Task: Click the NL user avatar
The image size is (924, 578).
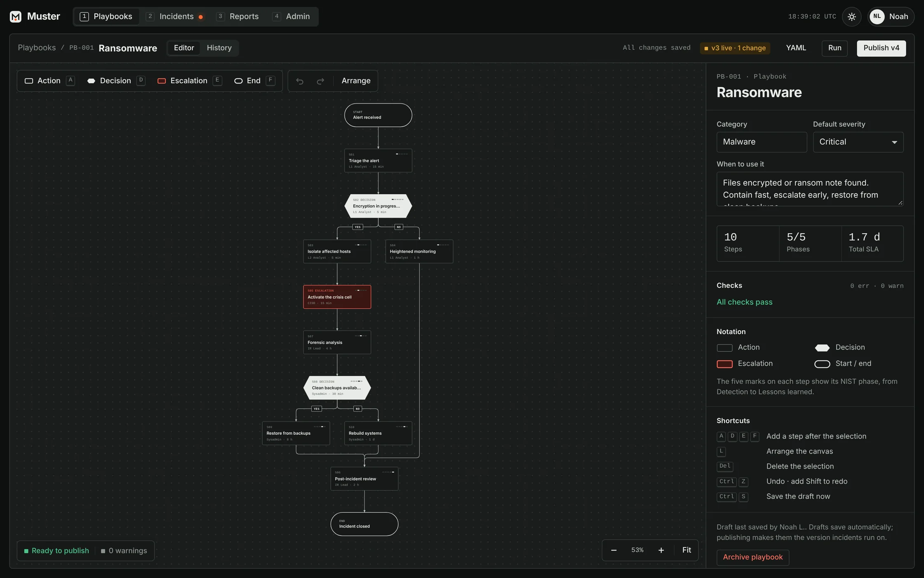Action: 877,17
